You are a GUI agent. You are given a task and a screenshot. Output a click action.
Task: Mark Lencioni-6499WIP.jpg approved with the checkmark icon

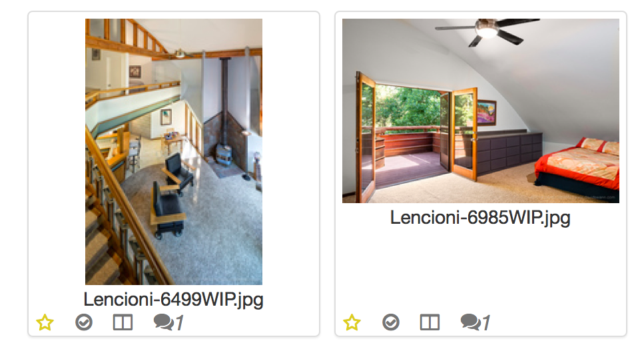(84, 322)
